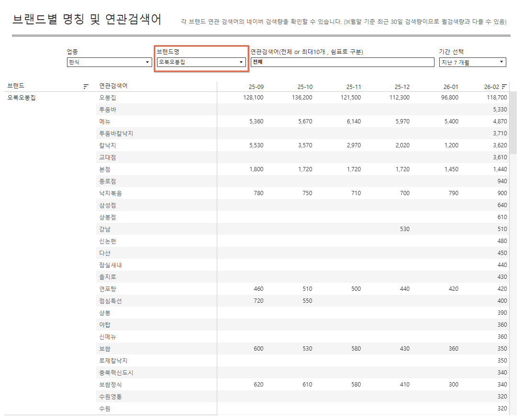Image resolution: width=524 pixels, height=420 pixels.
Task: Click the 투움바칼낙지 keyword label
Action: (116, 133)
